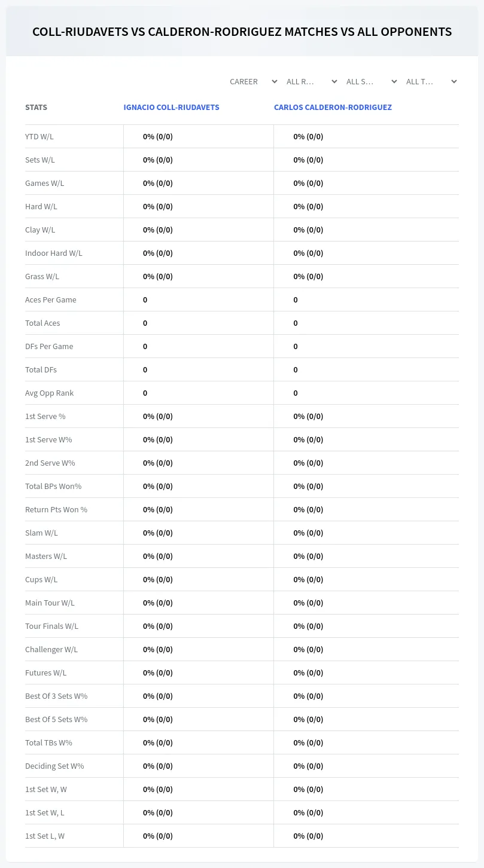484x868 pixels.
Task: Select the 1st Set L, W label
Action: pyautogui.click(x=45, y=836)
